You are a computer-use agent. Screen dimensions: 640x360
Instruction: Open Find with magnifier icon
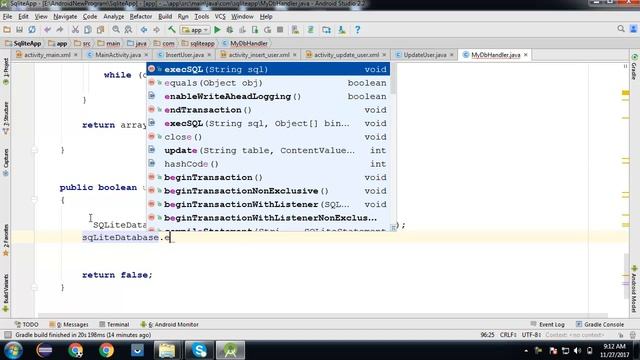click(116, 29)
